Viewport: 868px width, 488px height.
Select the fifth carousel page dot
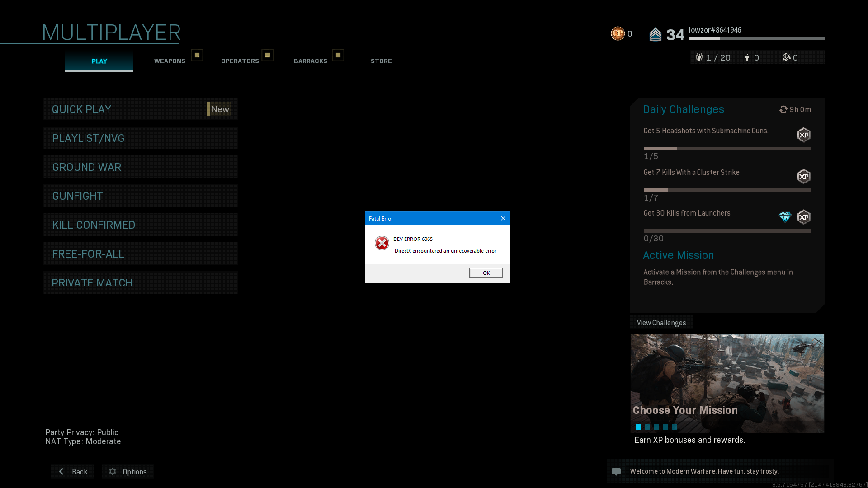(x=675, y=427)
